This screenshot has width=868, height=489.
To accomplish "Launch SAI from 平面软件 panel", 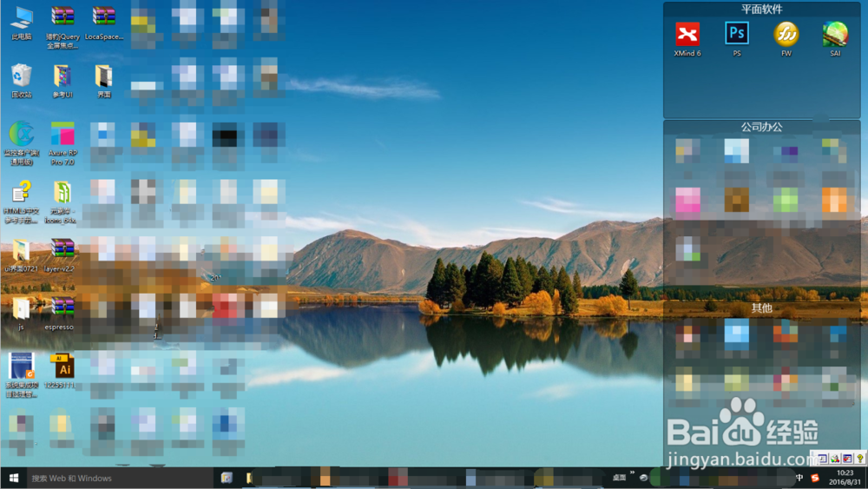I will 835,39.
